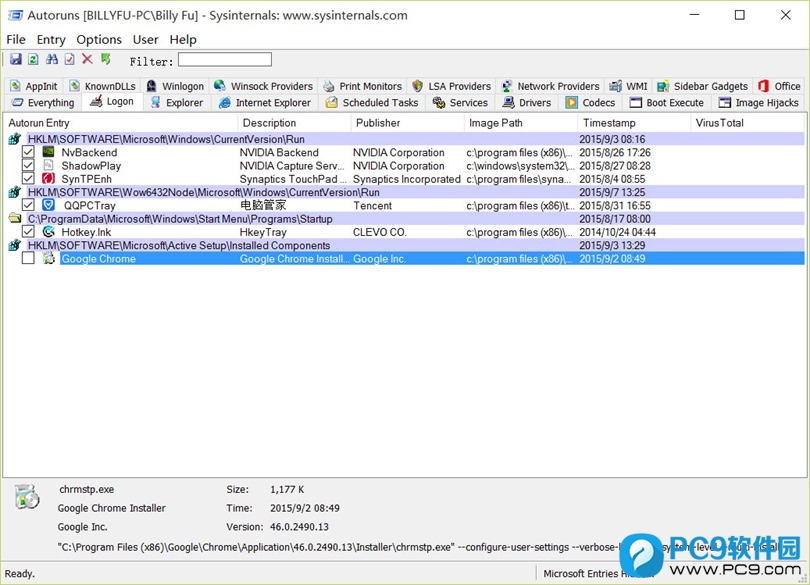This screenshot has height=585, width=810.
Task: Open the File menu
Action: tap(16, 40)
